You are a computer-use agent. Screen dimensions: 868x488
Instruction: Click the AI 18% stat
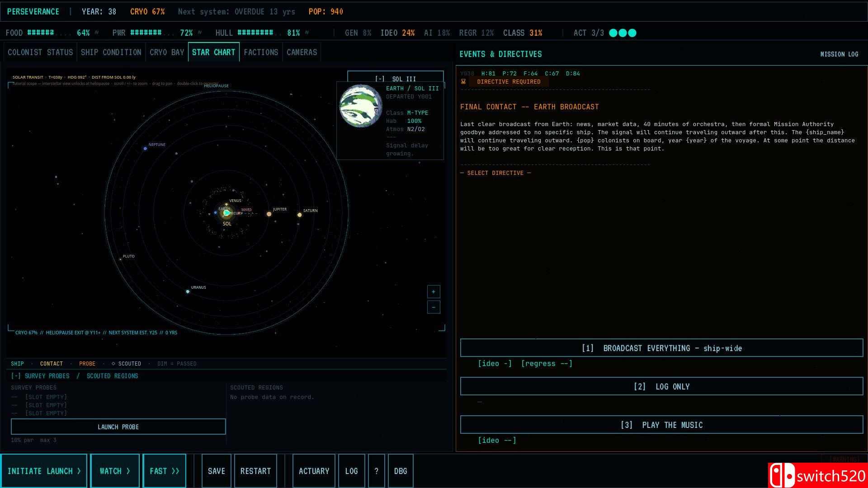tap(437, 33)
